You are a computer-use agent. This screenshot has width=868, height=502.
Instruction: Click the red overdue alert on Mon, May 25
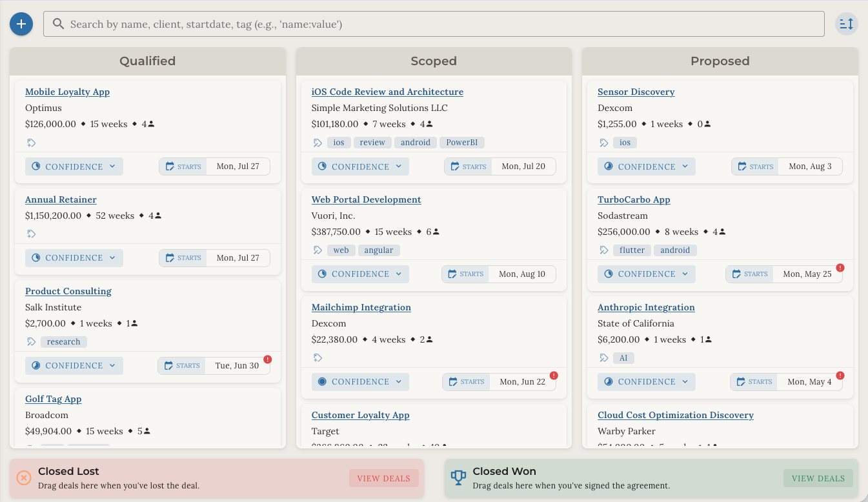[840, 268]
